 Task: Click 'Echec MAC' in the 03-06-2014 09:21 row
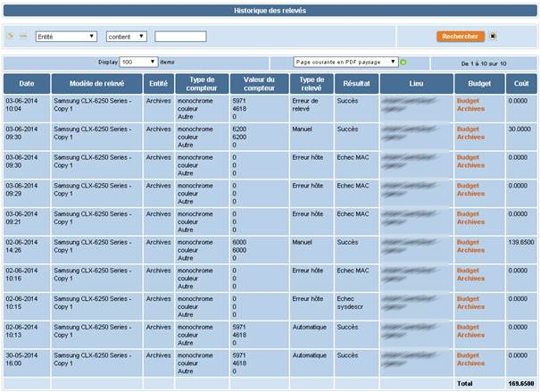pyautogui.click(x=353, y=214)
